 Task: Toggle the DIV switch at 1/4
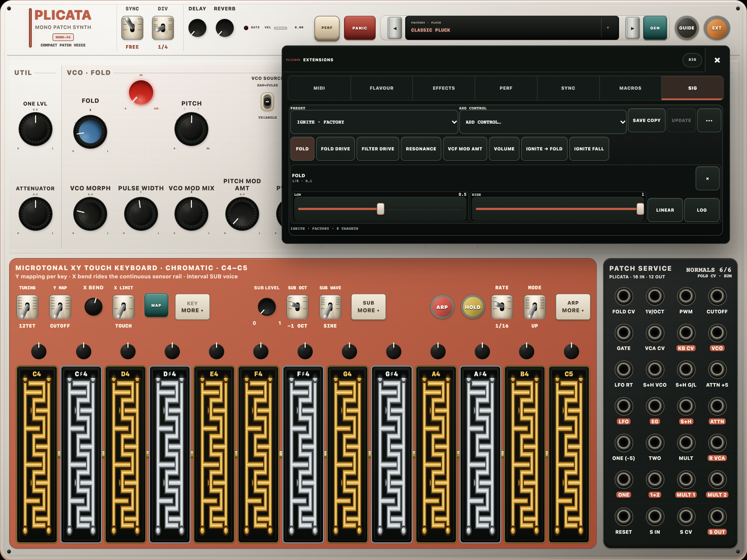[163, 28]
